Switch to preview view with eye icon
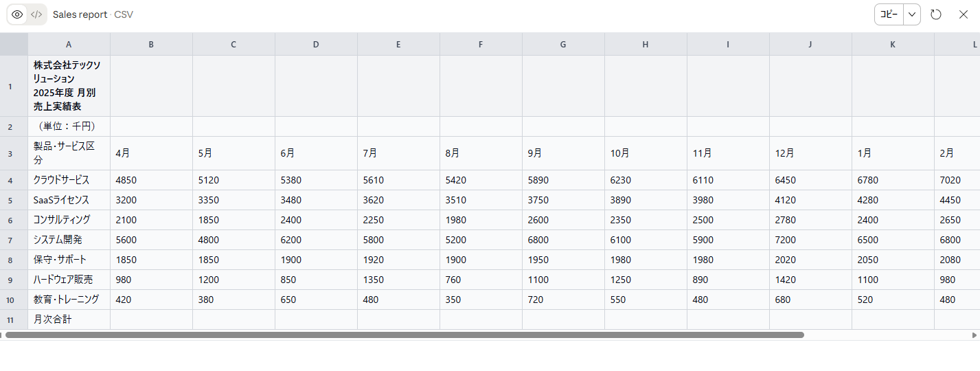Screen dimensions: 980x371 17,14
